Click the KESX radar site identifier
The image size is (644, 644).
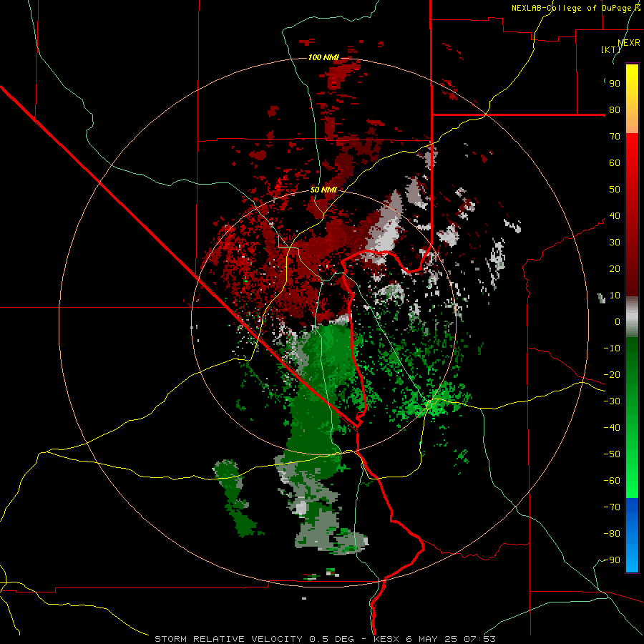[x=387, y=639]
